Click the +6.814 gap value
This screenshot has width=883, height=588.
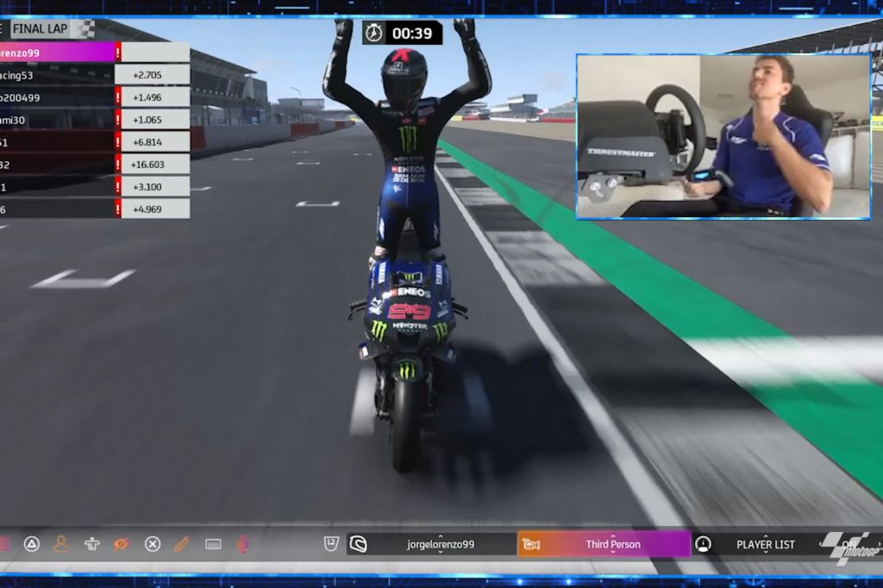147,142
